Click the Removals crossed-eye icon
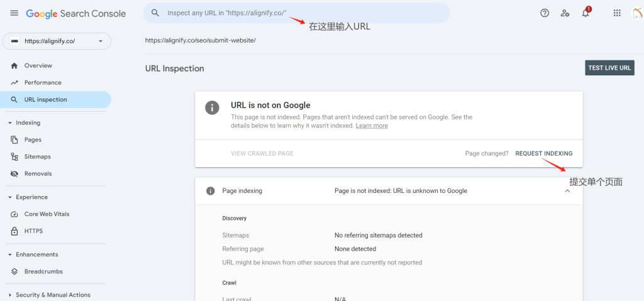Image resolution: width=644 pixels, height=301 pixels. click(x=14, y=173)
